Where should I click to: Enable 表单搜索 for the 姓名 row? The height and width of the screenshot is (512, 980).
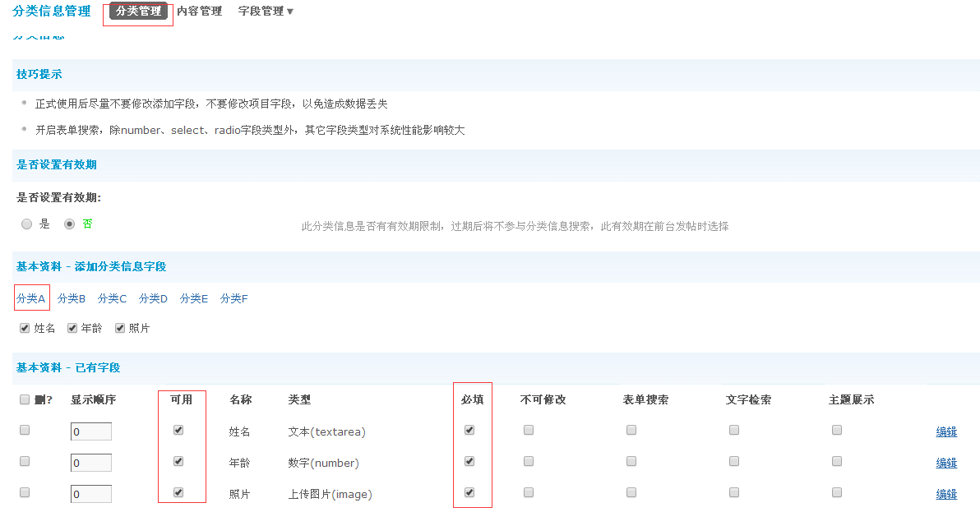pyautogui.click(x=631, y=429)
